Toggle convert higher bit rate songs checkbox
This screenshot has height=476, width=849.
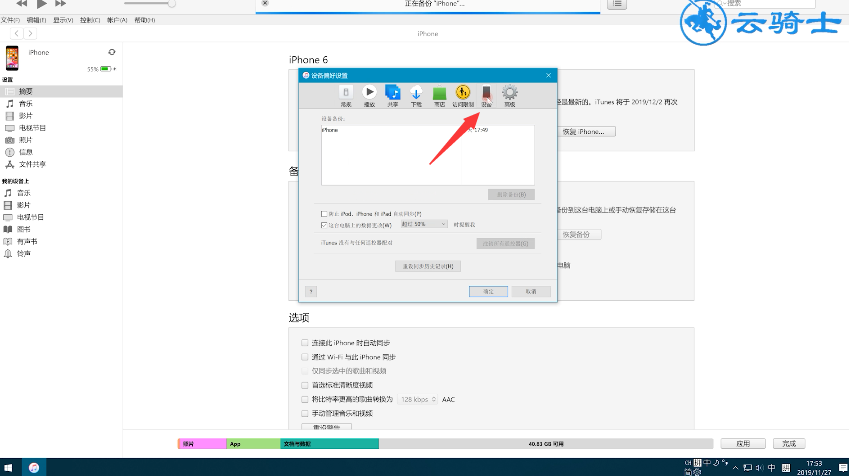305,399
